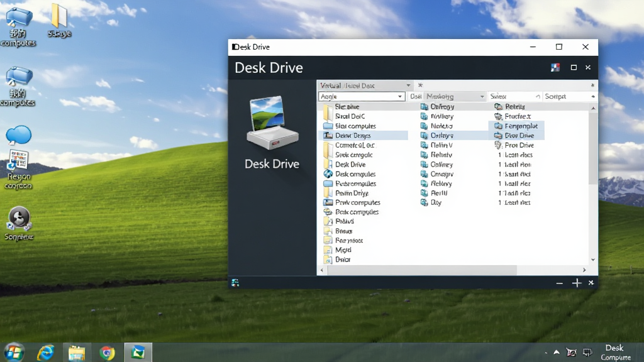Screen dimensions: 644x362
Task: Click globe icon beside 'Desk omgules' row
Action: coord(328,174)
